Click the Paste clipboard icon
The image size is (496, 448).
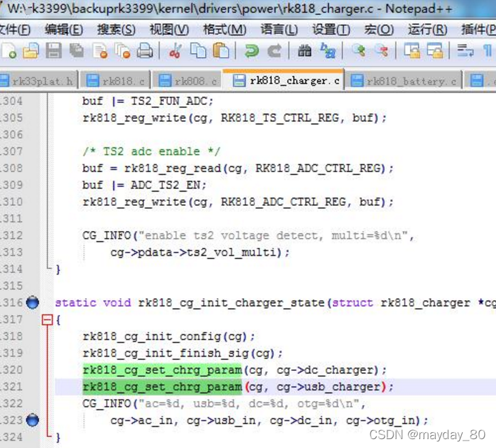(221, 51)
